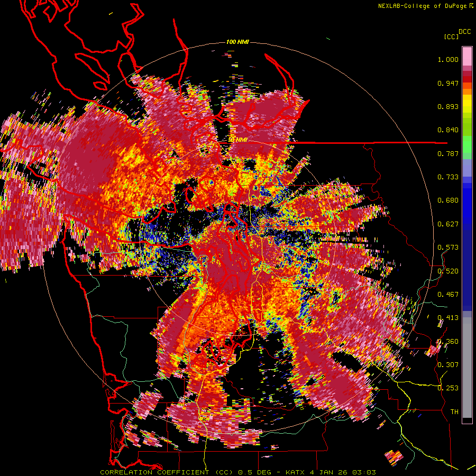
Task: Select the 0.893 legend value
Action: coord(448,106)
